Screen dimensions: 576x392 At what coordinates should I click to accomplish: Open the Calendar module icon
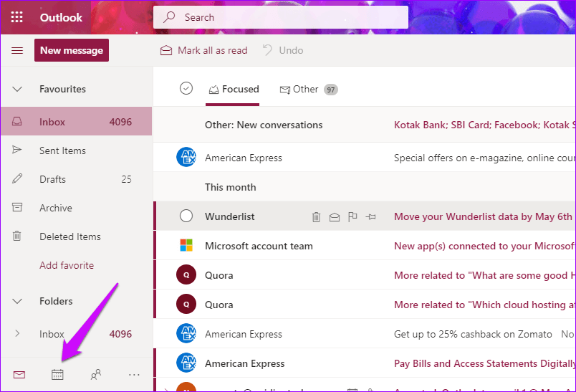click(x=57, y=375)
